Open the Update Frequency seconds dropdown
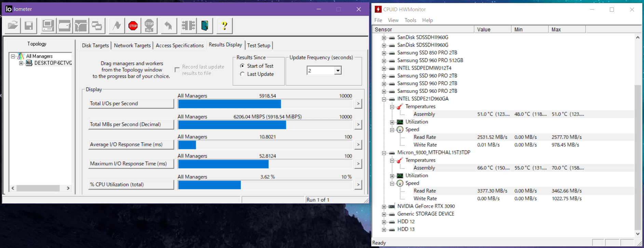This screenshot has height=248, width=644. tap(338, 71)
